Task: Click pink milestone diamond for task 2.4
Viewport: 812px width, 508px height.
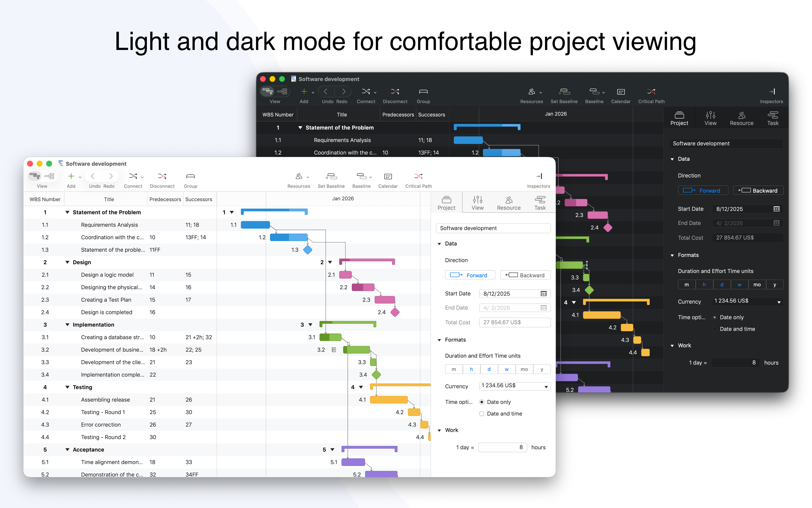Action: click(x=395, y=312)
